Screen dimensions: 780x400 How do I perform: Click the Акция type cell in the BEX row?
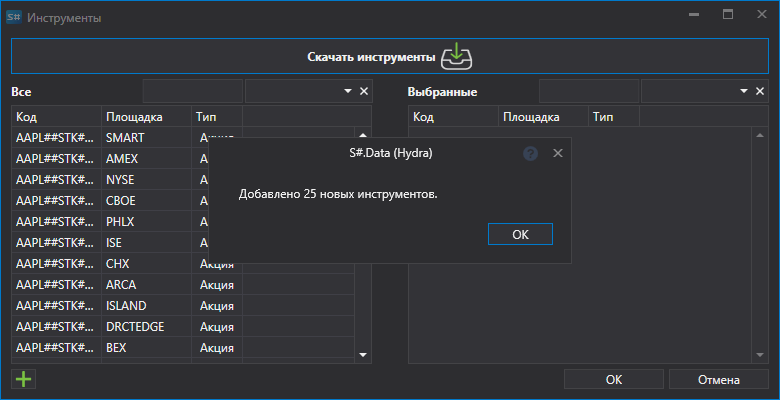[217, 347]
